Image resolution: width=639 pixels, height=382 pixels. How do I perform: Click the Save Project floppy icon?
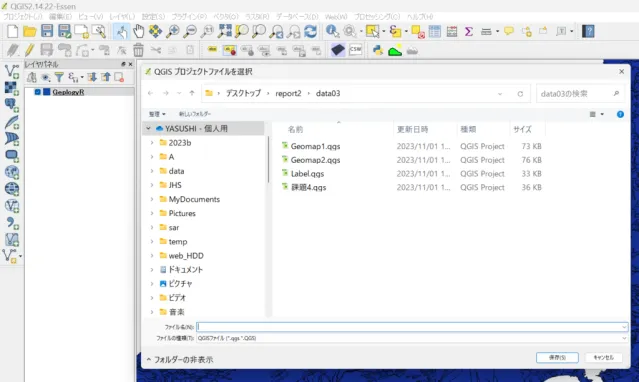(x=47, y=31)
